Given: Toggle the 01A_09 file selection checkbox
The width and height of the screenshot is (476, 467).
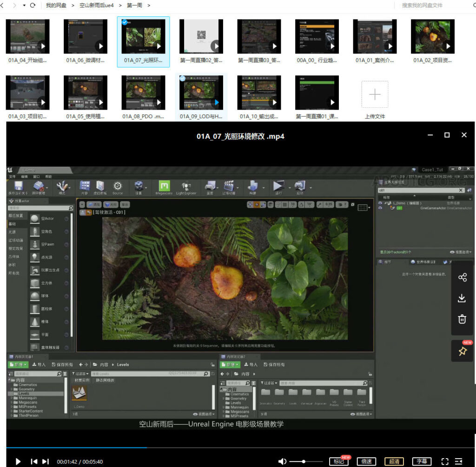Looking at the screenshot, I should pyautogui.click(x=182, y=78).
